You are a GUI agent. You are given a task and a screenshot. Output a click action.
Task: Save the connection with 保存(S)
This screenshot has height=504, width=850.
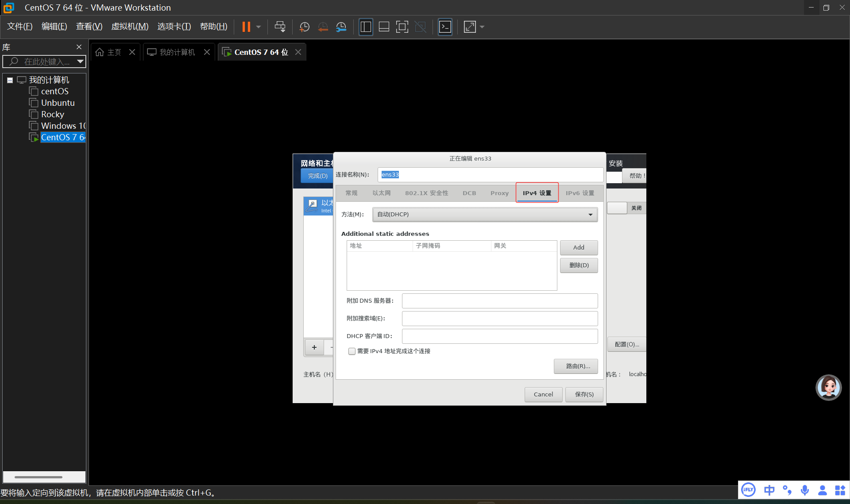click(584, 395)
